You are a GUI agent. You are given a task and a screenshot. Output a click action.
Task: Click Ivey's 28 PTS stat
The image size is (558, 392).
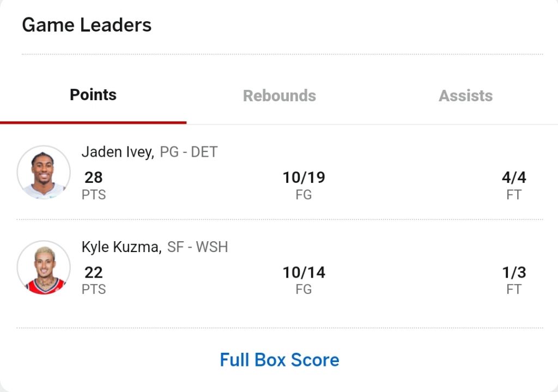pyautogui.click(x=94, y=186)
